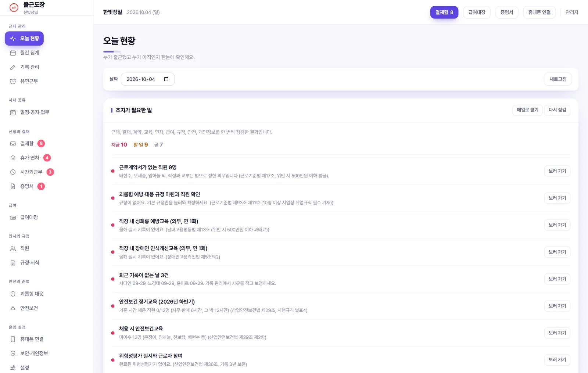Click the 조치가 필요한 일 section title
Image resolution: width=588 pixels, height=373 pixels.
[x=134, y=110]
